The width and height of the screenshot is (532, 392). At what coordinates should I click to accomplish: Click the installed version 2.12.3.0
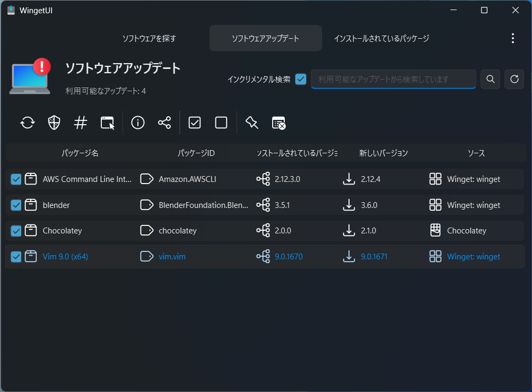tap(287, 179)
